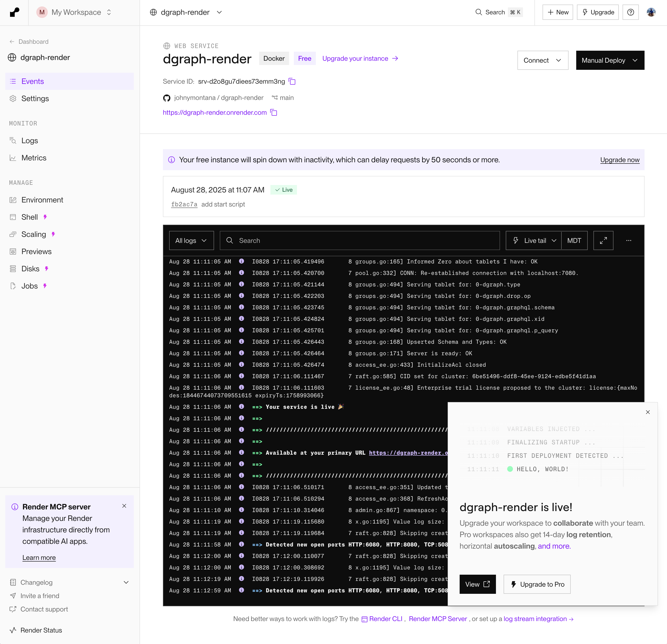Image resolution: width=667 pixels, height=644 pixels.
Task: Click Learn more about MCP server
Action: 39,557
